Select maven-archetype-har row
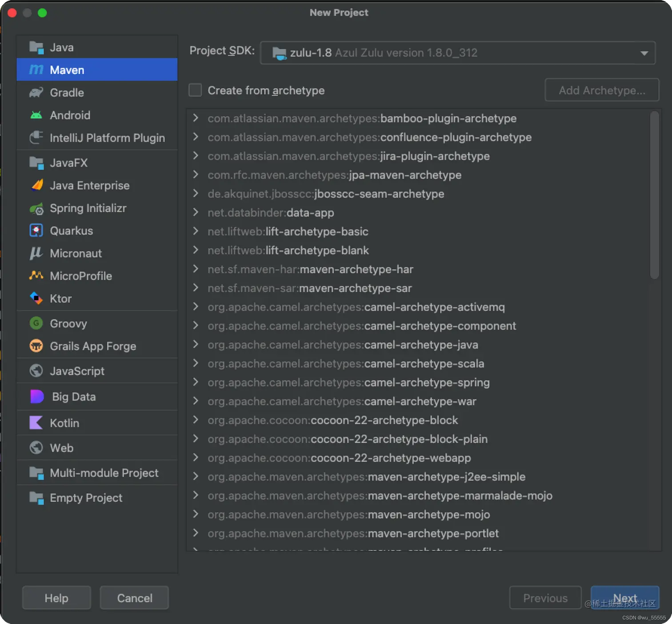672x624 pixels. coord(418,269)
